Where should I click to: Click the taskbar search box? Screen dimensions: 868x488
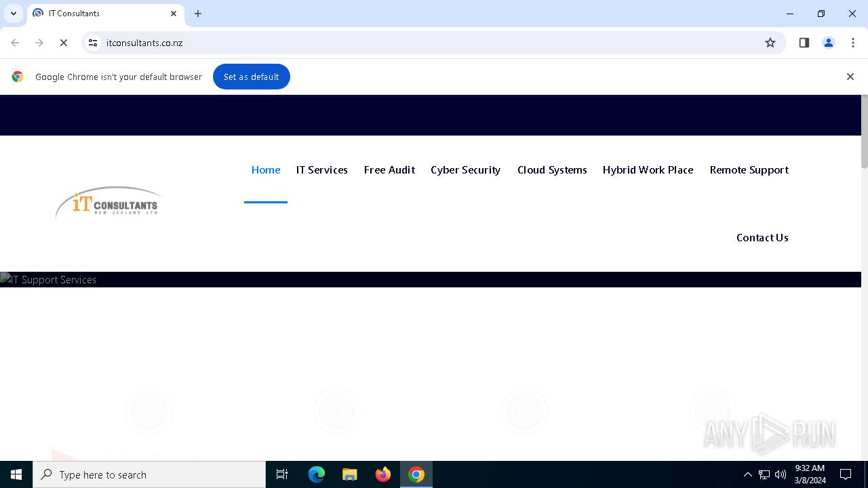click(149, 474)
